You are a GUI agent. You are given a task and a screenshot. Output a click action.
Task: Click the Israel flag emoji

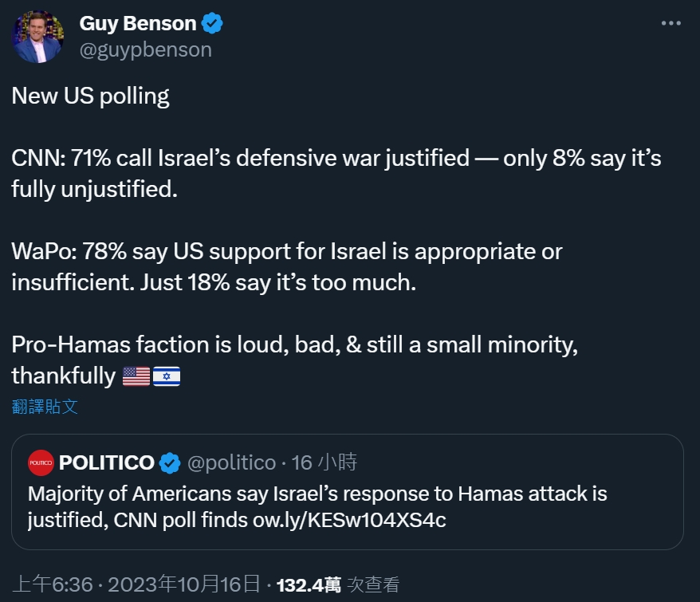pos(166,376)
